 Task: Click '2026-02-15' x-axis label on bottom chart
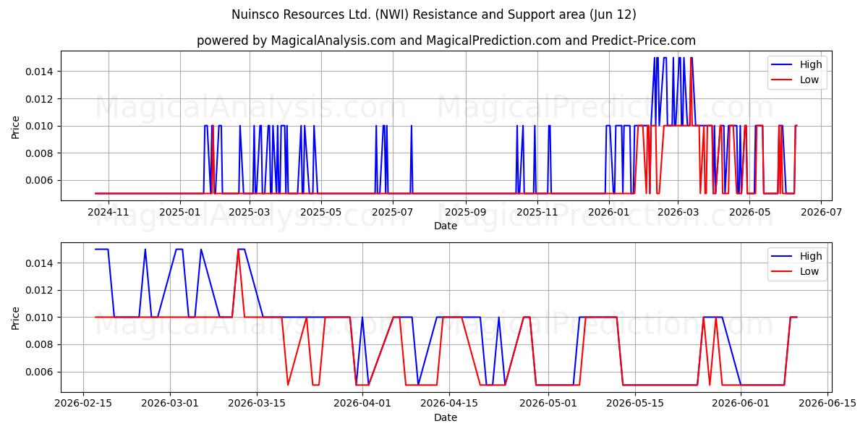[x=83, y=404]
